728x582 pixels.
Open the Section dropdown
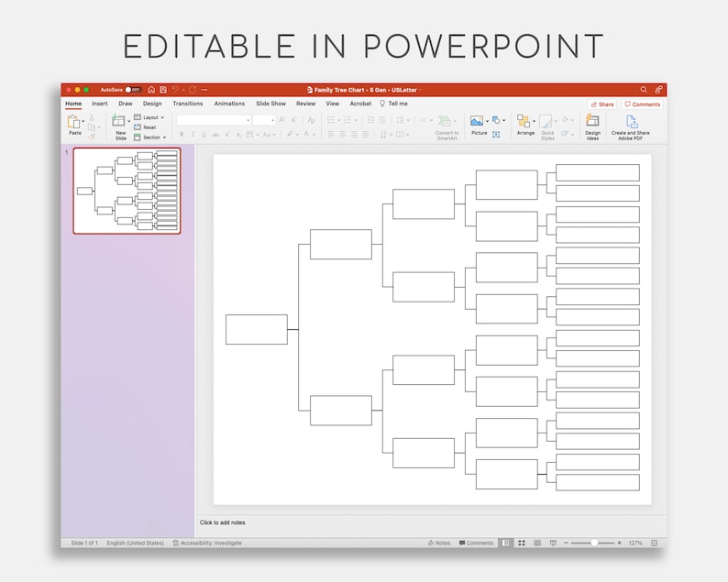pos(150,137)
